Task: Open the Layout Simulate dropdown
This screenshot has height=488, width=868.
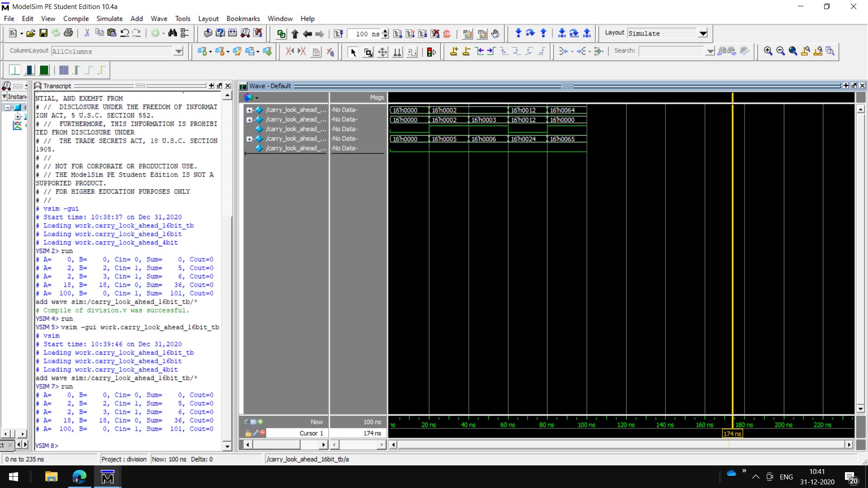Action: coord(703,33)
